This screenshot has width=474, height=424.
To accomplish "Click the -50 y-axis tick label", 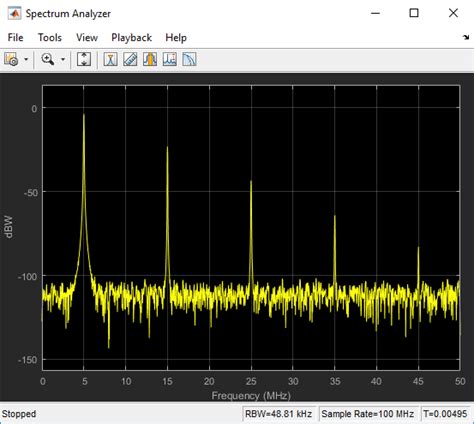I will point(30,192).
